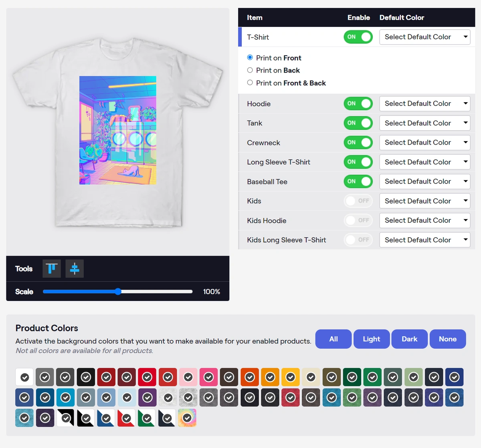
Task: Click the center-align design tool icon
Action: (x=75, y=268)
